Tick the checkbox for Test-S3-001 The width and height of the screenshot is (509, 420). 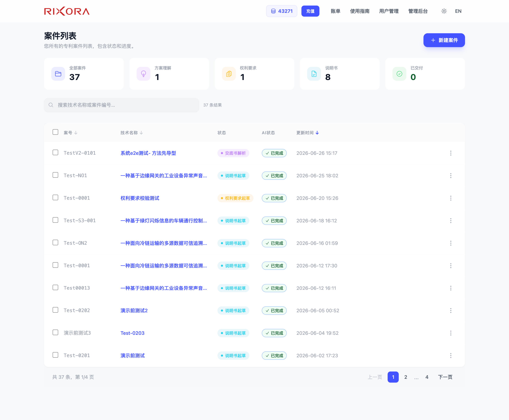(x=55, y=220)
